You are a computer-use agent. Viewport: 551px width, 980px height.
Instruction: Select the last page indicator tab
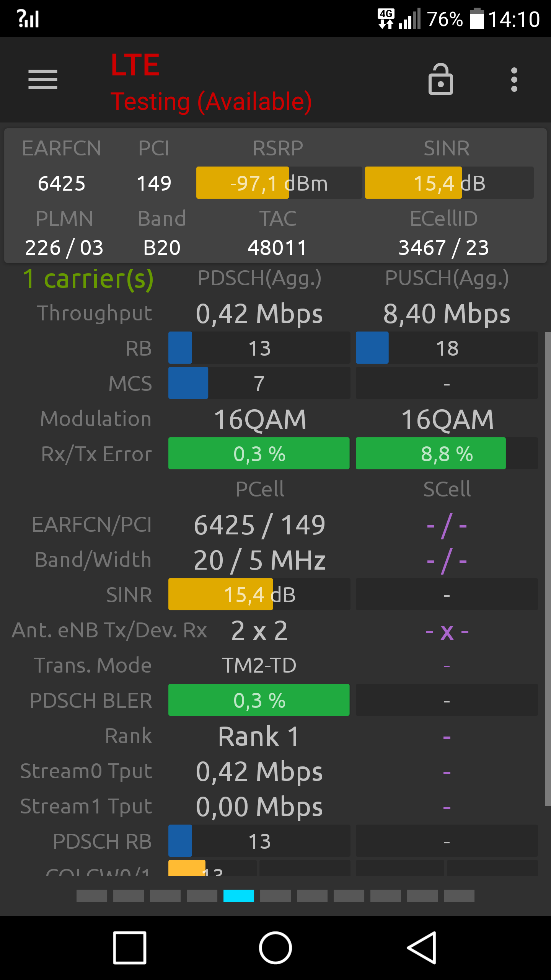point(459,896)
